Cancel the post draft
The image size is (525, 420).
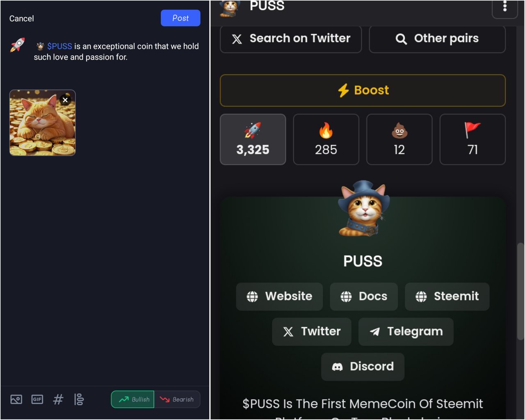[22, 18]
